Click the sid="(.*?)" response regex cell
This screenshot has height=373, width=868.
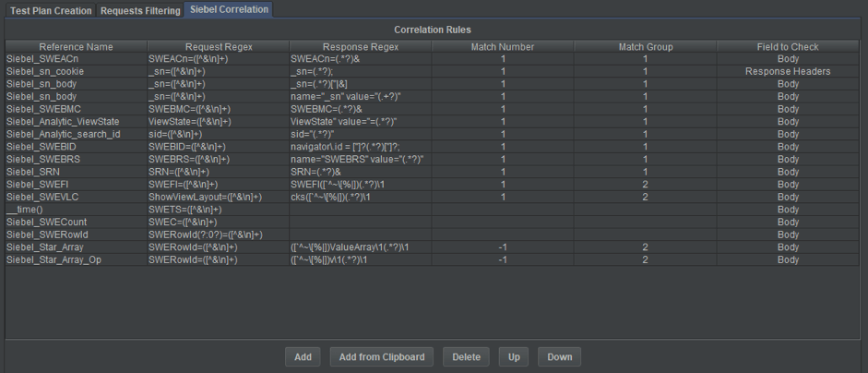pos(361,134)
